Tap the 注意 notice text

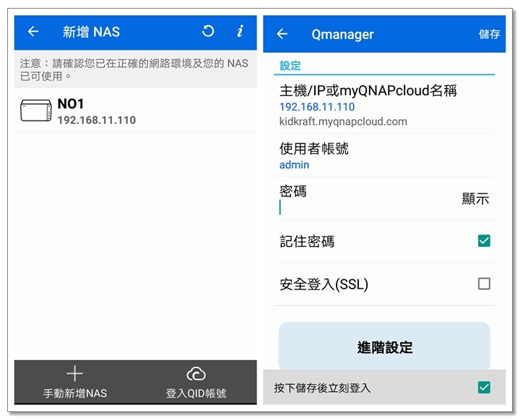134,69
